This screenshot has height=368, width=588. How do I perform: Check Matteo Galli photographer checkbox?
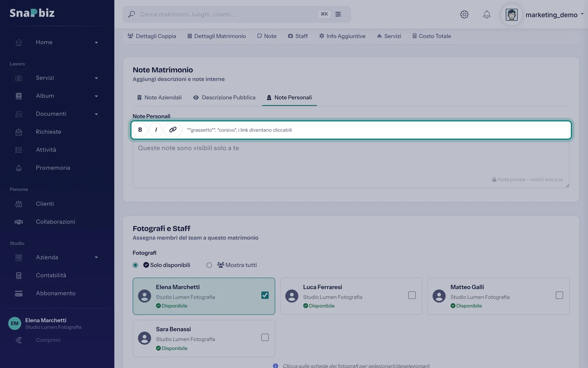(559, 295)
